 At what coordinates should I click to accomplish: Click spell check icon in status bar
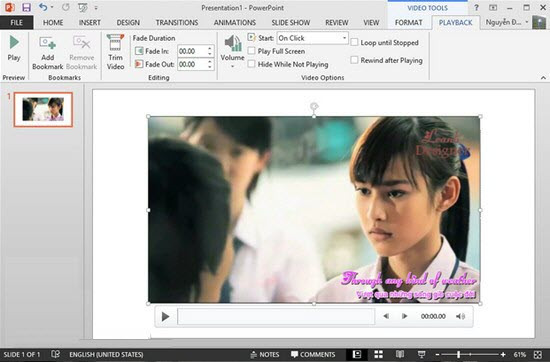(56, 354)
